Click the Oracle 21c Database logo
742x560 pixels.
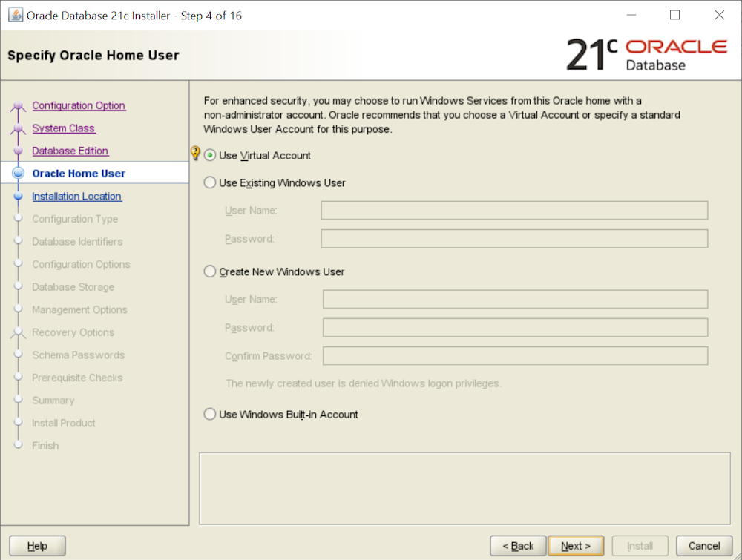(646, 55)
